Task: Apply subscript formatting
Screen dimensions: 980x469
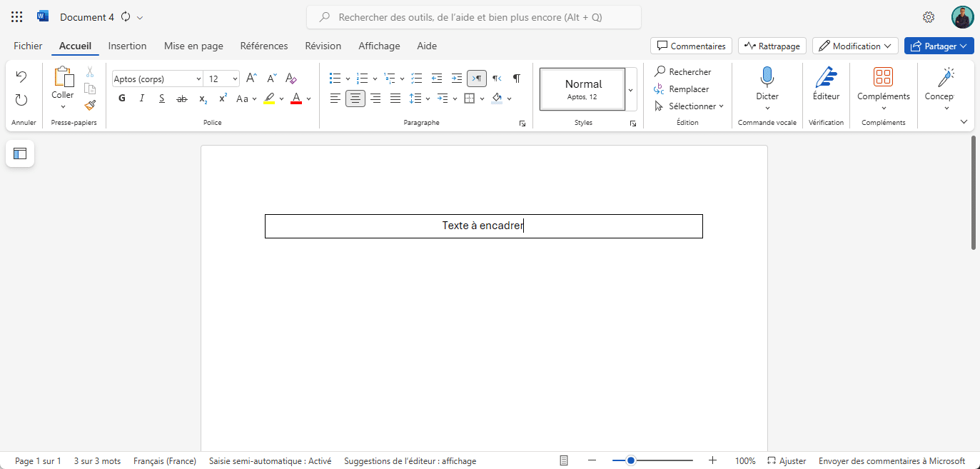Action: (x=202, y=98)
